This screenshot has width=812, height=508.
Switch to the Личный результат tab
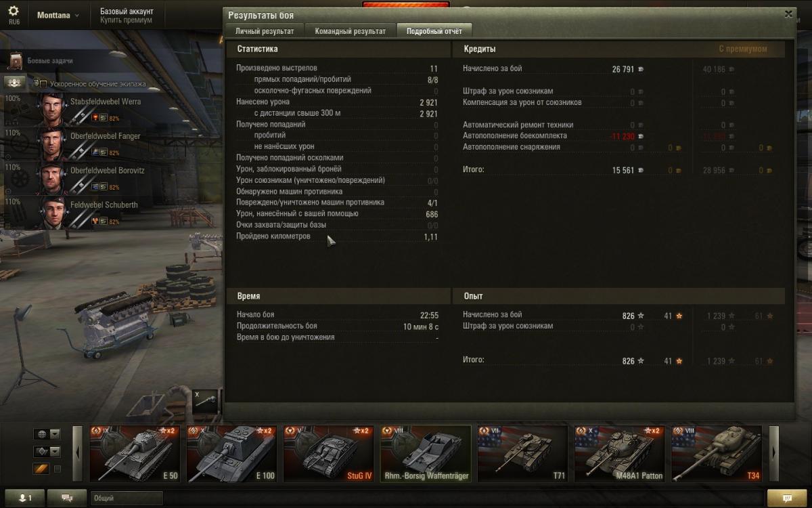click(x=265, y=31)
